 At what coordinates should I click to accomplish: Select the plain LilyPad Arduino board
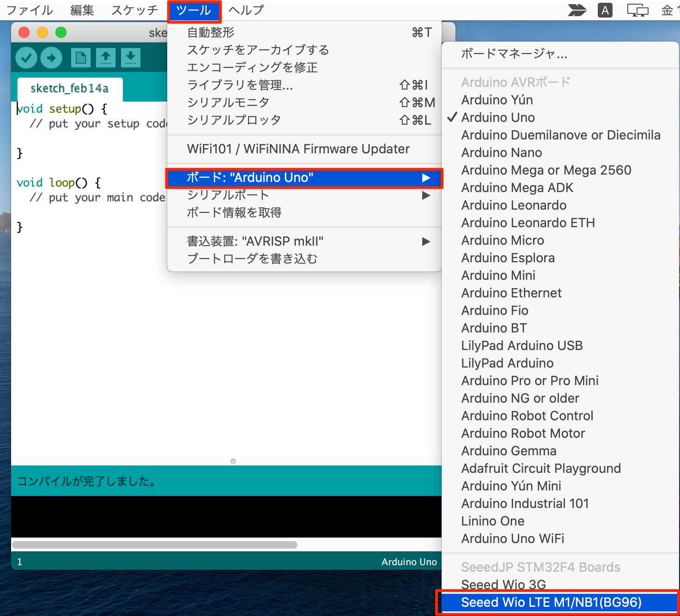pyautogui.click(x=560, y=363)
